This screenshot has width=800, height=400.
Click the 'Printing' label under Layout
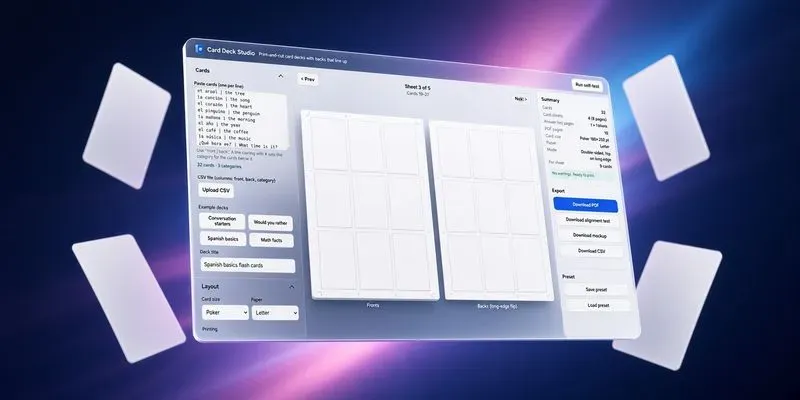[210, 329]
